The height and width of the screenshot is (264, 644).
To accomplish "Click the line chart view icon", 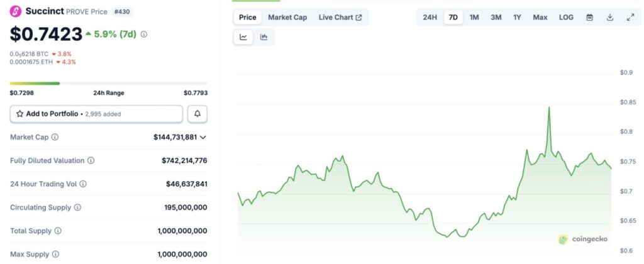I will [x=243, y=38].
